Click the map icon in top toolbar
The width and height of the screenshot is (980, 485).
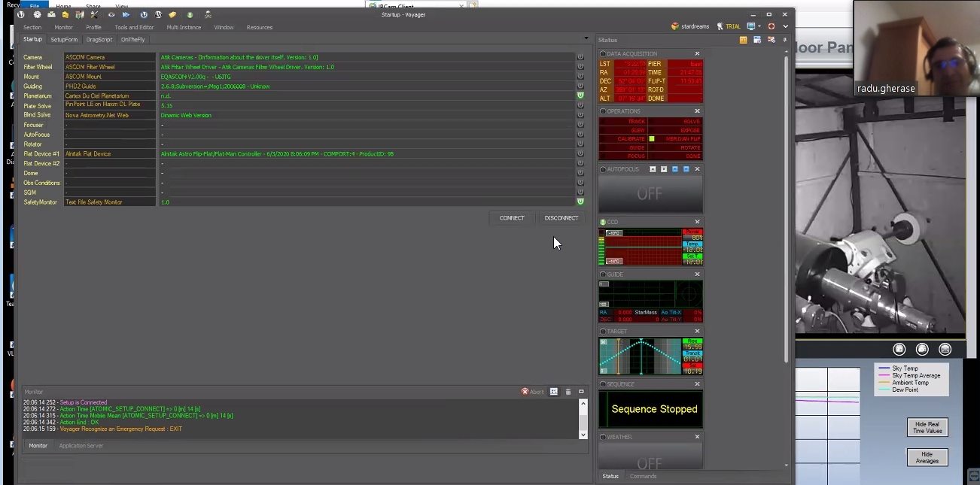[x=79, y=14]
